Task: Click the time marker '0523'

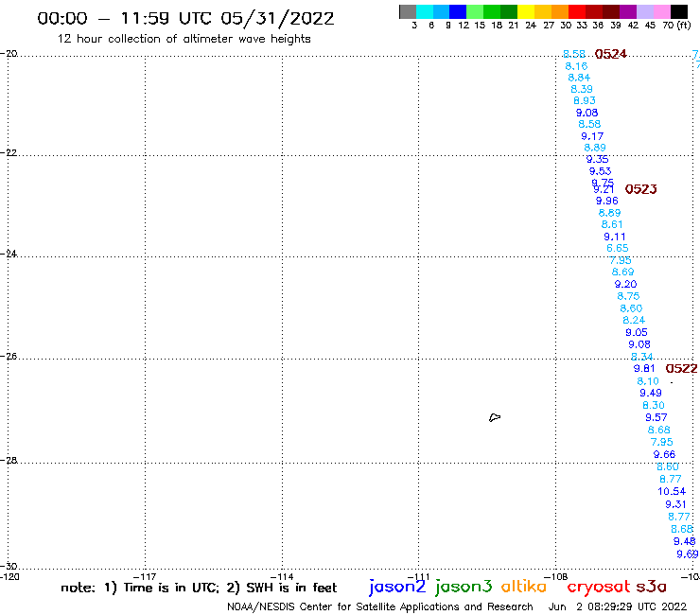Action: [640, 189]
